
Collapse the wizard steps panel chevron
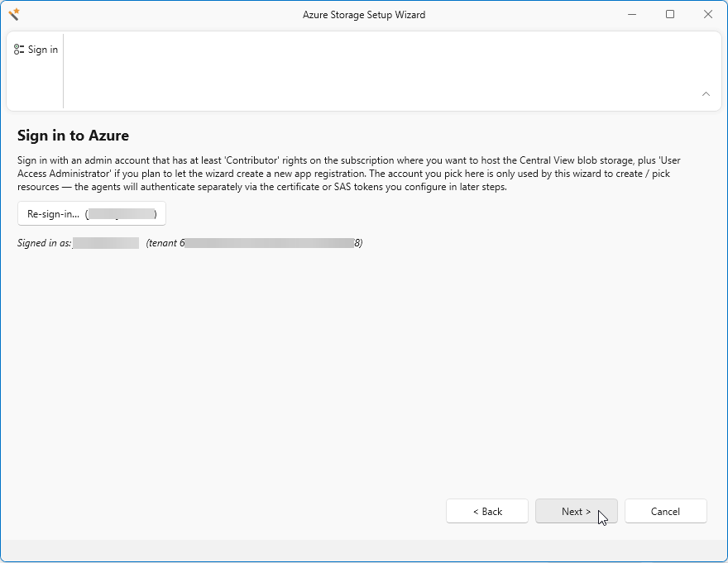706,93
